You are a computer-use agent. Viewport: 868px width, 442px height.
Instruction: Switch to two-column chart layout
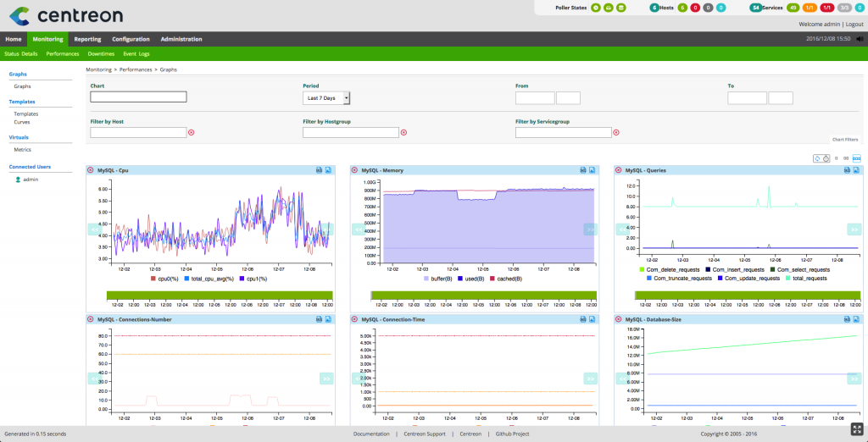click(x=846, y=158)
